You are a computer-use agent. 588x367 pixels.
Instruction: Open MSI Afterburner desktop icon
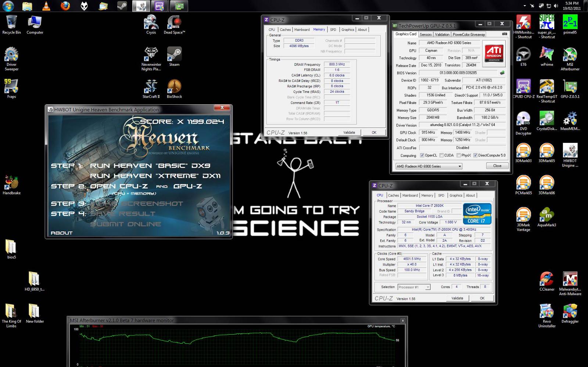[x=570, y=59]
